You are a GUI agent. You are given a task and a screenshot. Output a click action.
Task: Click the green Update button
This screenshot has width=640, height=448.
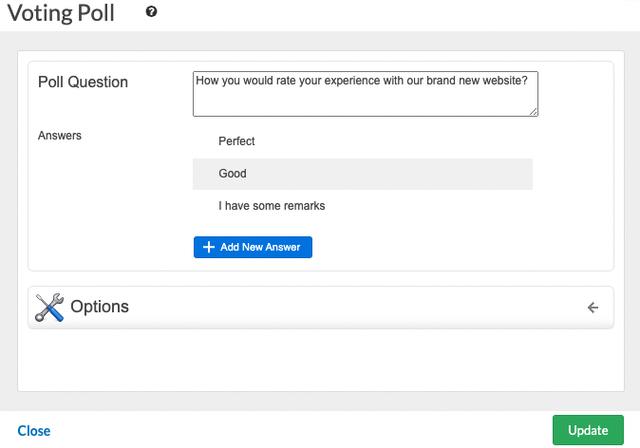tap(588, 430)
